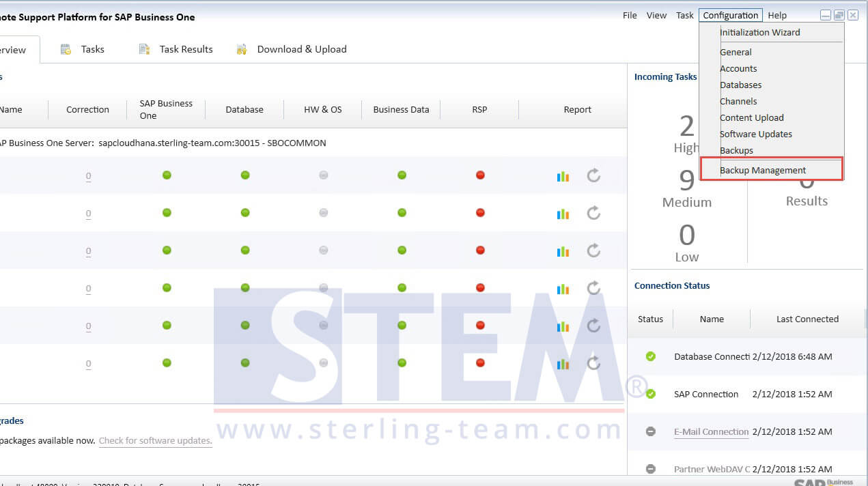Image resolution: width=868 pixels, height=486 pixels.
Task: Open the Correction count link in the top row
Action: click(x=88, y=176)
